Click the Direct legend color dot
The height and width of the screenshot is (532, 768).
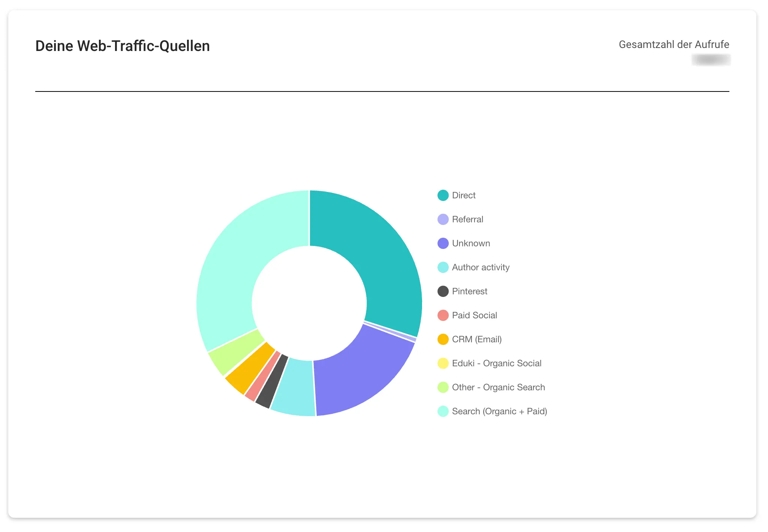(x=443, y=195)
